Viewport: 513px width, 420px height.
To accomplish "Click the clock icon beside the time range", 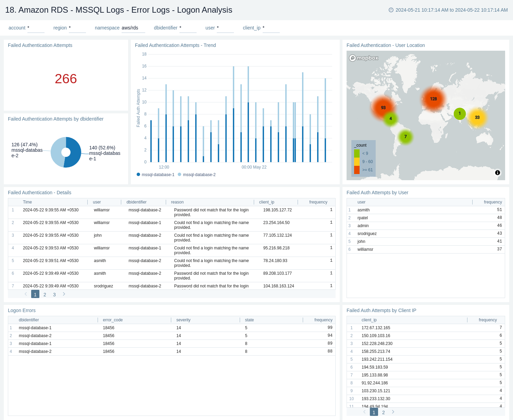I will point(391,10).
